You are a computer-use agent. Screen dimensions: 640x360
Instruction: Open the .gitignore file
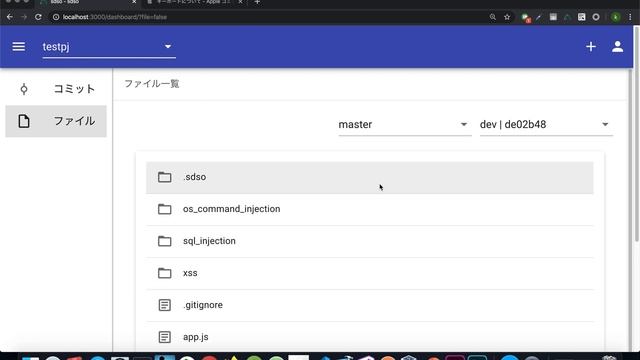[x=369, y=305]
